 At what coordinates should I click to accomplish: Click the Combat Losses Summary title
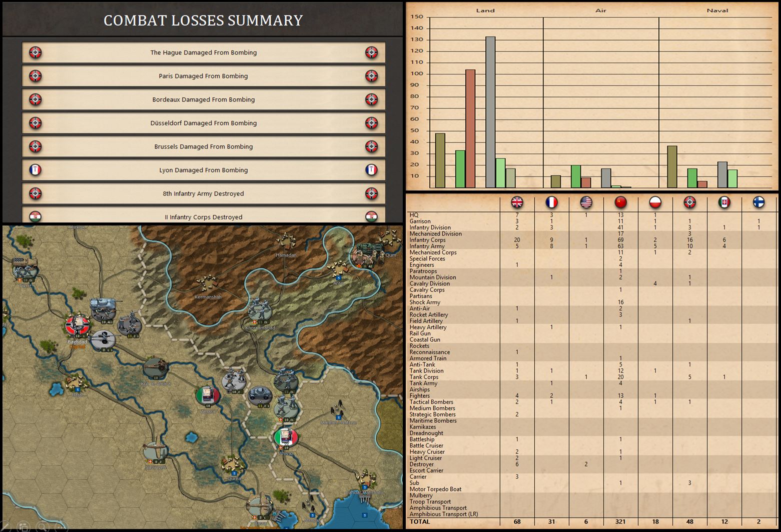coord(203,20)
